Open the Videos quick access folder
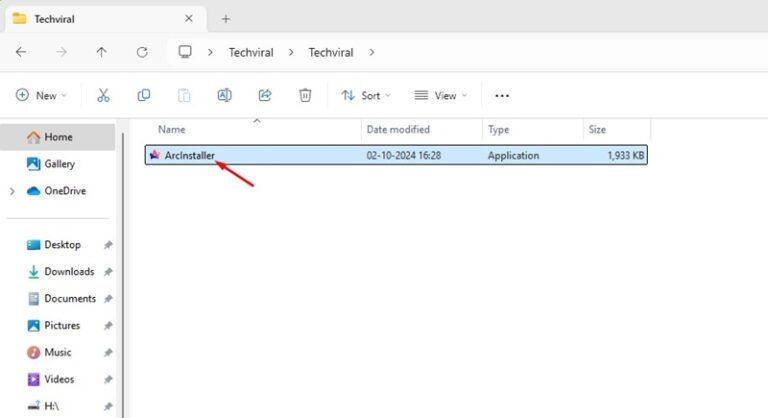This screenshot has height=418, width=768. 57,379
